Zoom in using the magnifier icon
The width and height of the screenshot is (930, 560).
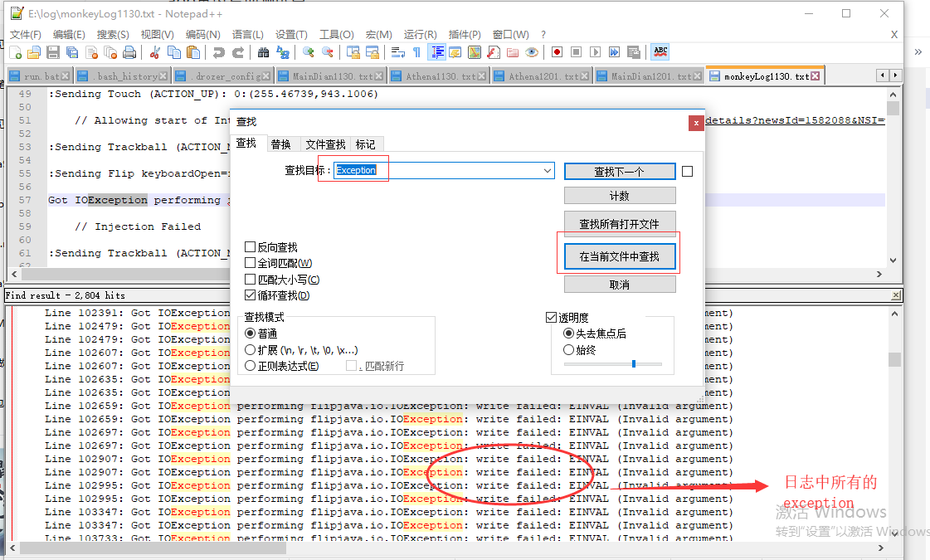[307, 51]
